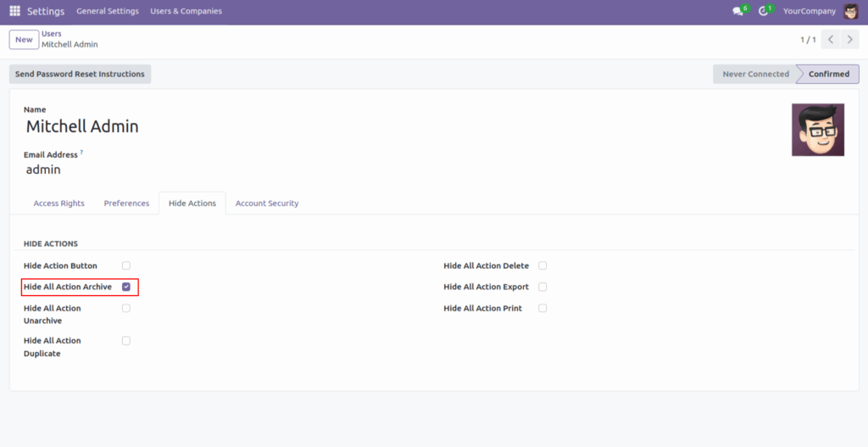Click the Hide All Action Delete label

(x=486, y=265)
